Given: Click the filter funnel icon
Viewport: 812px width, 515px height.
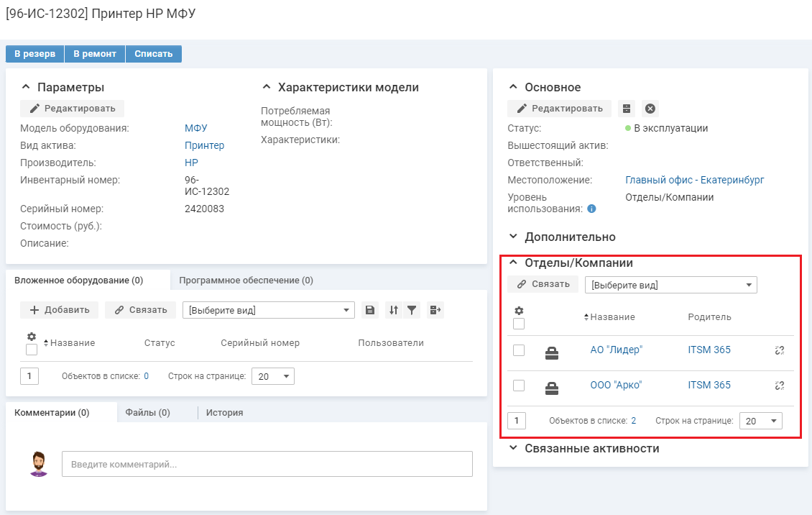Looking at the screenshot, I should pos(412,310).
